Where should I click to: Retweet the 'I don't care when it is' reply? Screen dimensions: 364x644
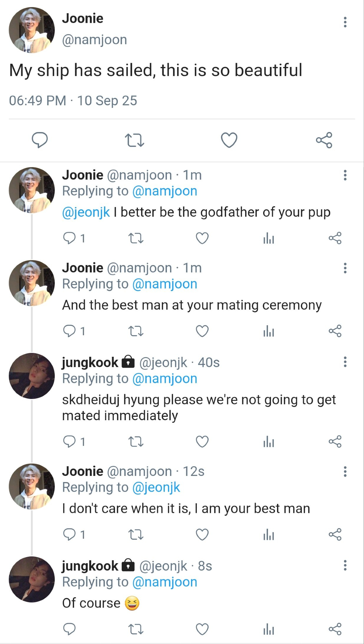click(x=136, y=535)
